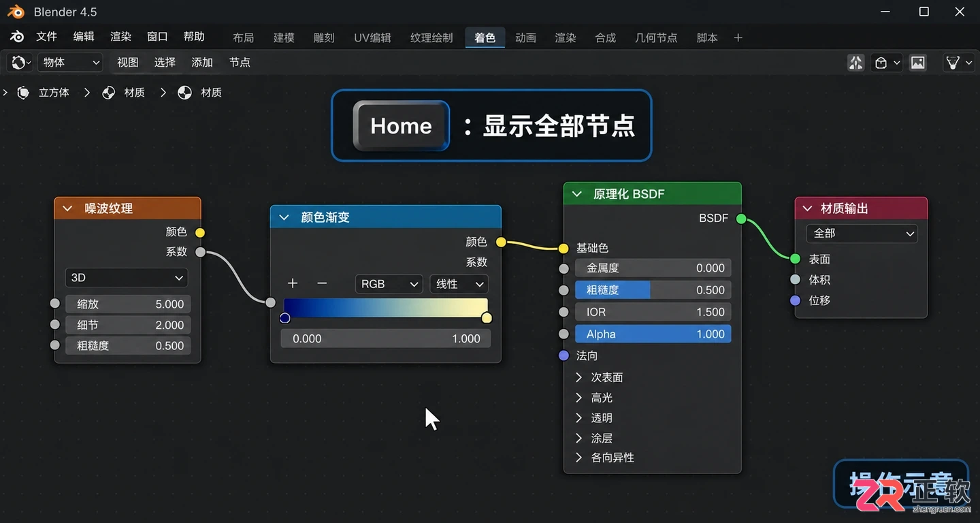This screenshot has width=980, height=523.
Task: Open the 添加 menu in node editor
Action: pos(202,63)
